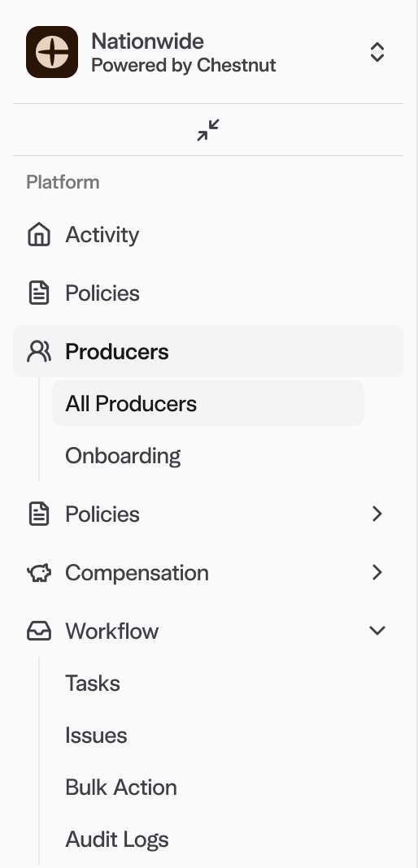The height and width of the screenshot is (868, 418).
Task: Click the Policies document icon just below Activity
Action: point(39,293)
